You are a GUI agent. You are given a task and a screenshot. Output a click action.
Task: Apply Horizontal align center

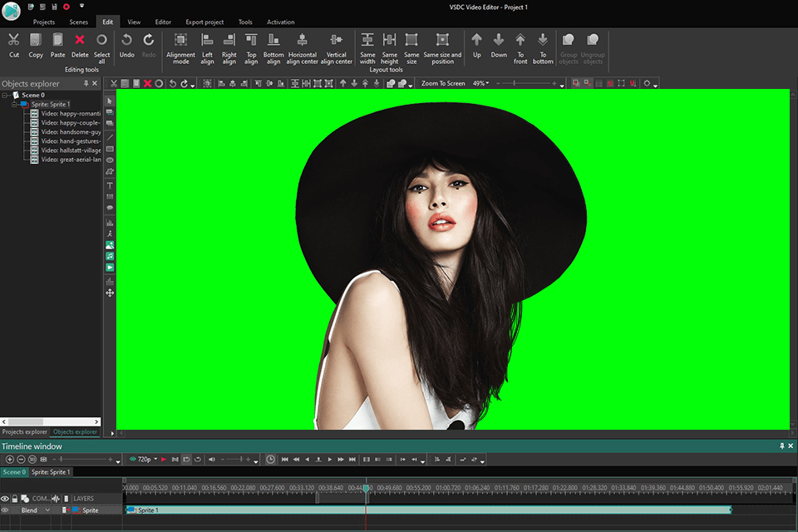303,48
